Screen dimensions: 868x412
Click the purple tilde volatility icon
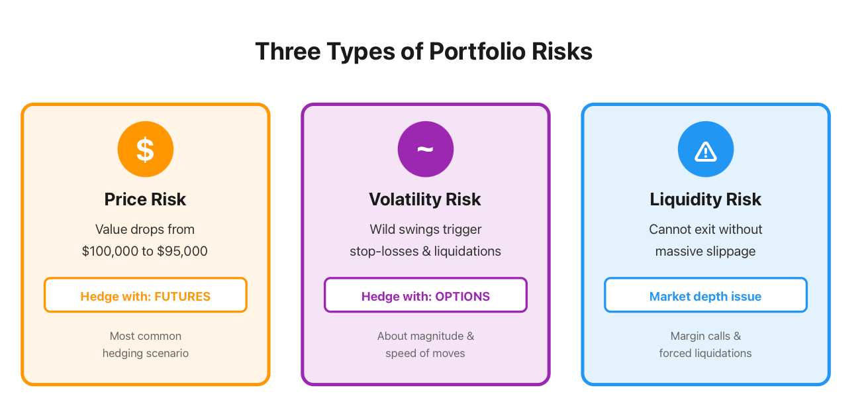[x=426, y=149]
